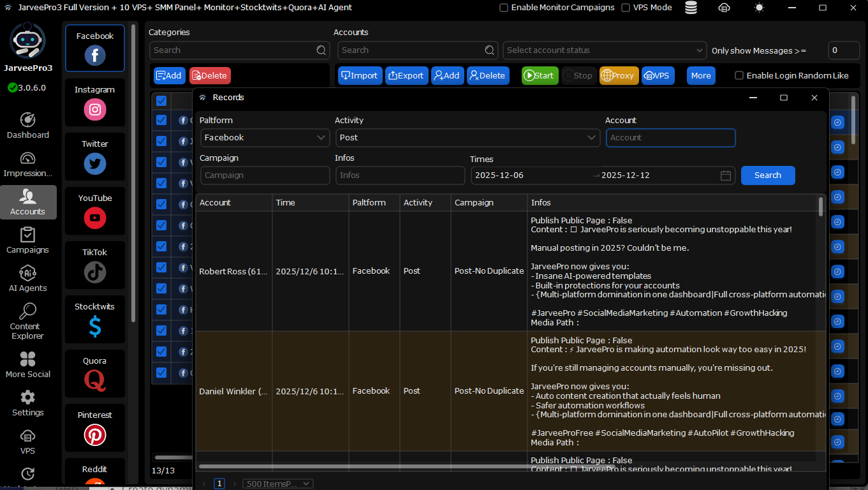Open the Activity dropdown showing Post
The height and width of the screenshot is (490, 868).
click(467, 138)
